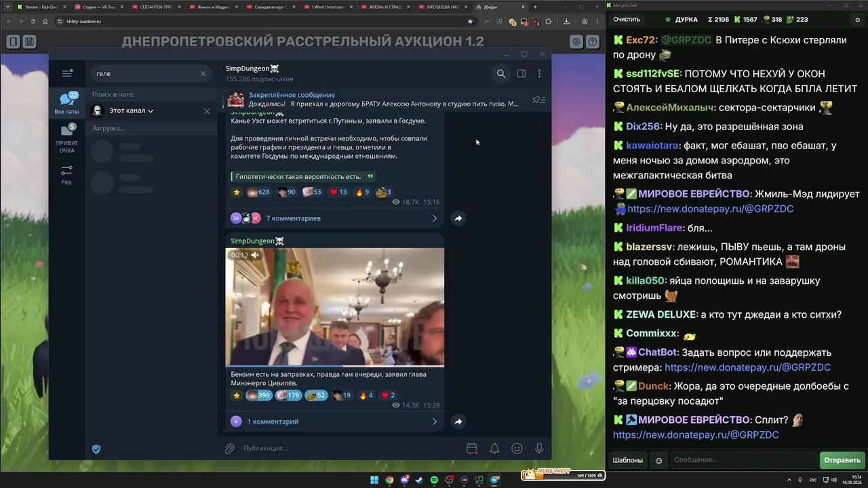Open a new browser tab
The height and width of the screenshot is (488, 868).
pos(535,7)
